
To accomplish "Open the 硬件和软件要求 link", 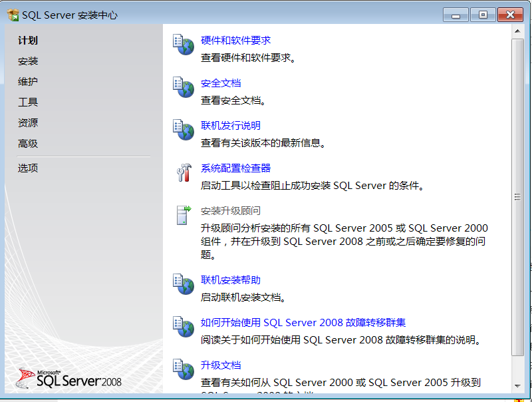I will pyautogui.click(x=235, y=41).
